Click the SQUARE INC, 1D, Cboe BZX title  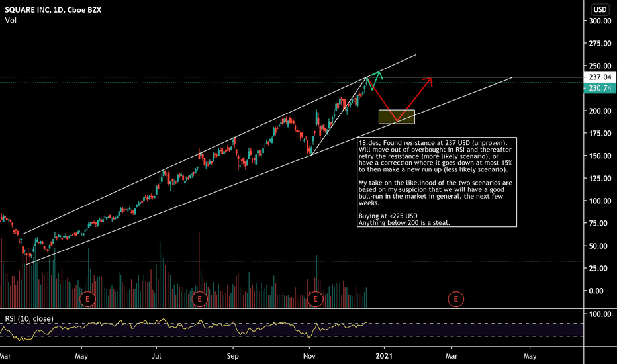[53, 10]
